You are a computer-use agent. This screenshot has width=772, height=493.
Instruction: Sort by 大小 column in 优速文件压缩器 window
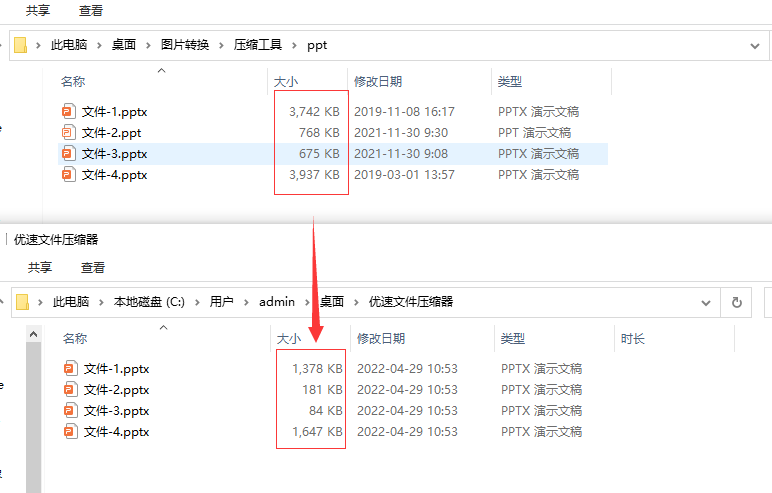tap(289, 338)
